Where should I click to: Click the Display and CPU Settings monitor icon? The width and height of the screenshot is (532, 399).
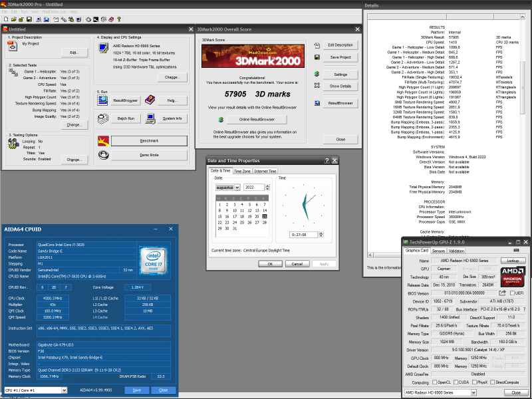(x=104, y=47)
